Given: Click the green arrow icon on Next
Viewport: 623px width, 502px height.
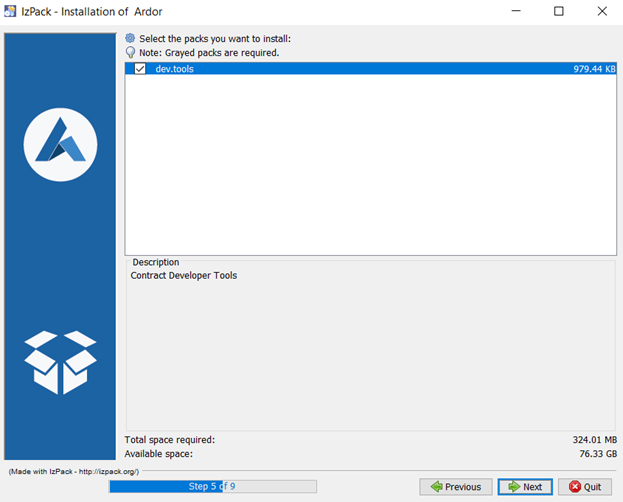Looking at the screenshot, I should coord(513,487).
